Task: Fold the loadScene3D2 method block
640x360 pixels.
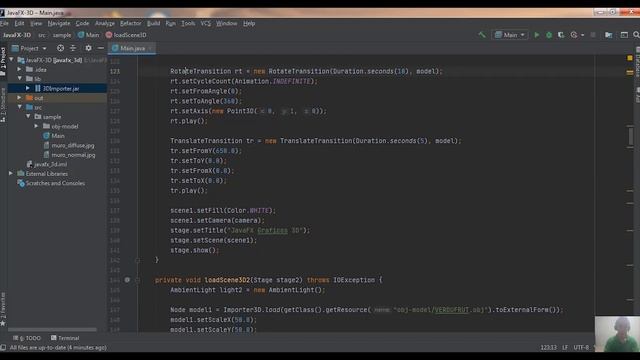Action: click(138, 280)
